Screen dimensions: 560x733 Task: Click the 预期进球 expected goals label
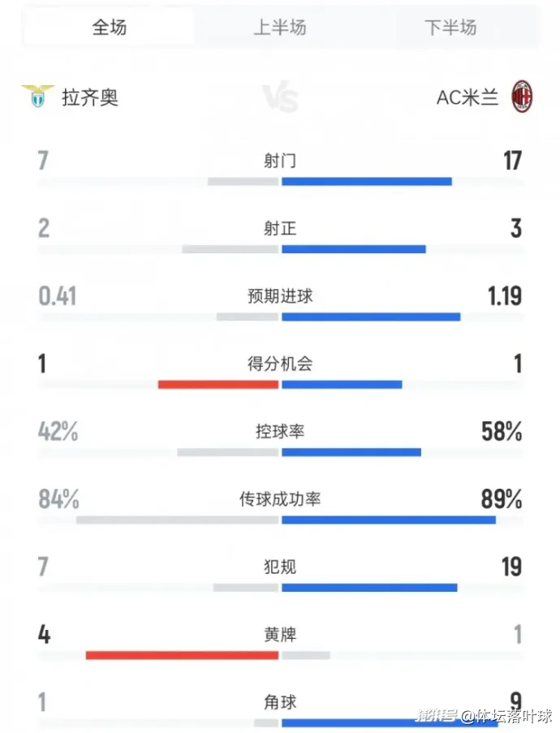[280, 296]
